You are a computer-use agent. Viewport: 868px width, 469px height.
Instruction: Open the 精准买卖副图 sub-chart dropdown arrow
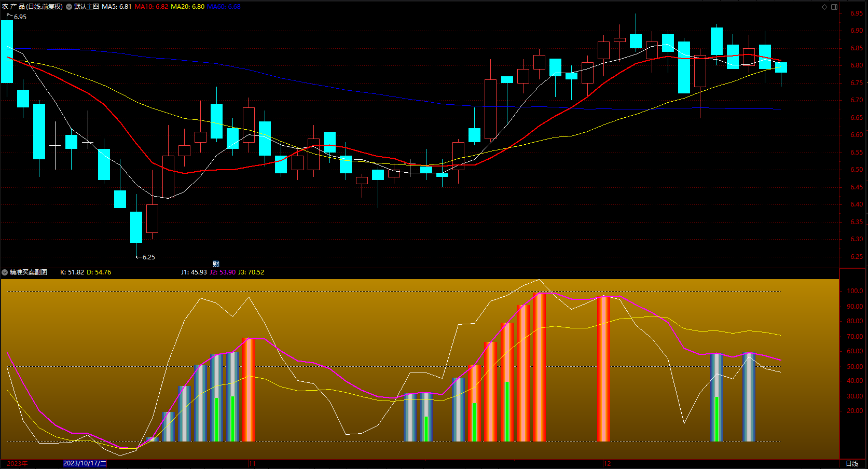tap(5, 272)
